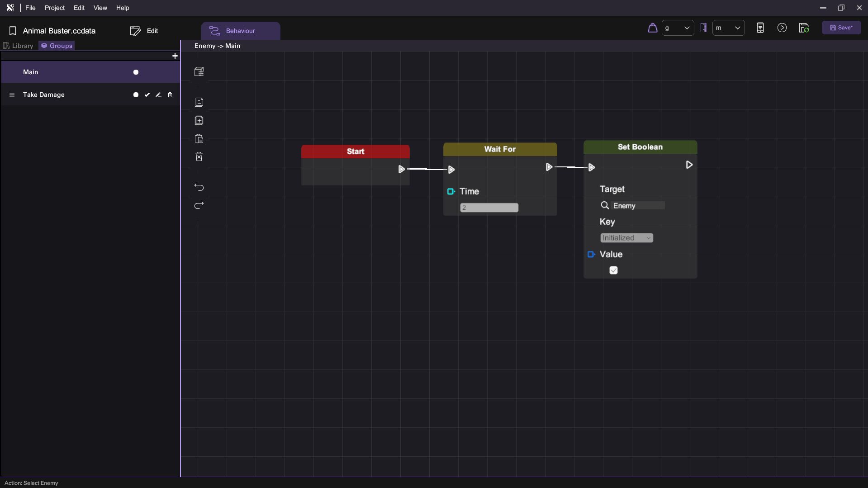Click the undo arrow icon
This screenshot has height=488, width=868.
click(x=199, y=187)
